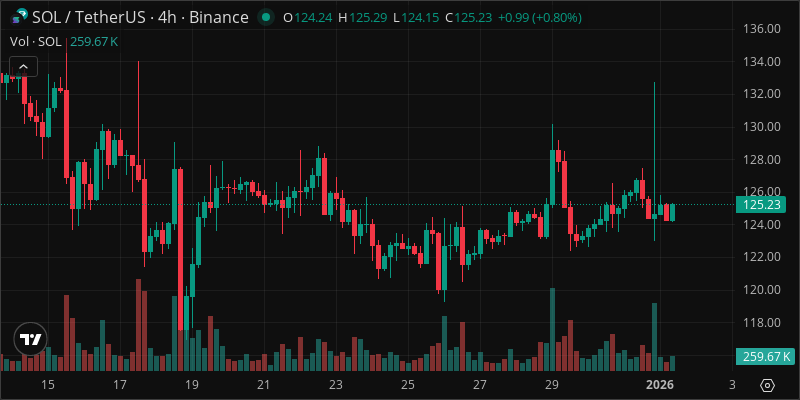Click the volume value 259.67 K in legend
Image resolution: width=800 pixels, height=400 pixels.
tap(94, 42)
